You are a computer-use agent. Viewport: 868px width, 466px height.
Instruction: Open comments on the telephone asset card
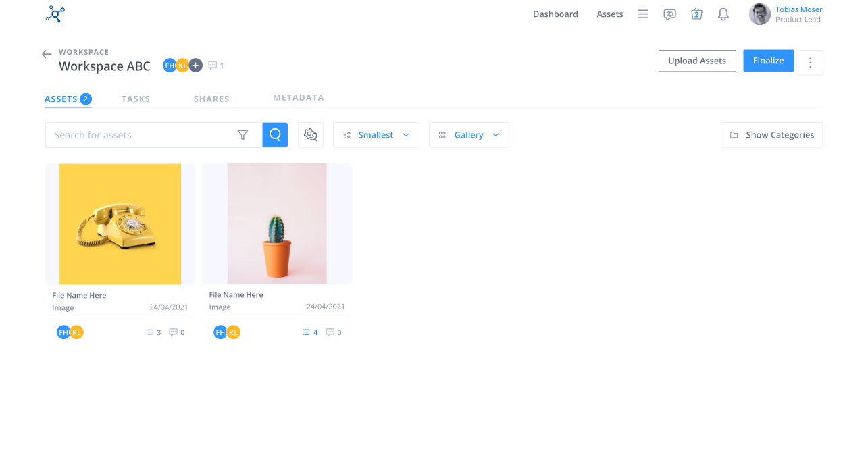pyautogui.click(x=173, y=332)
